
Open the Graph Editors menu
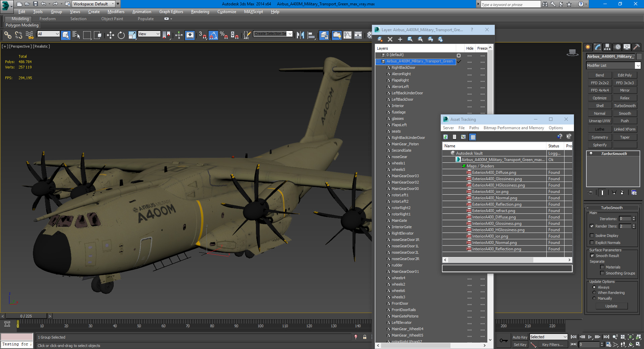coord(171,12)
